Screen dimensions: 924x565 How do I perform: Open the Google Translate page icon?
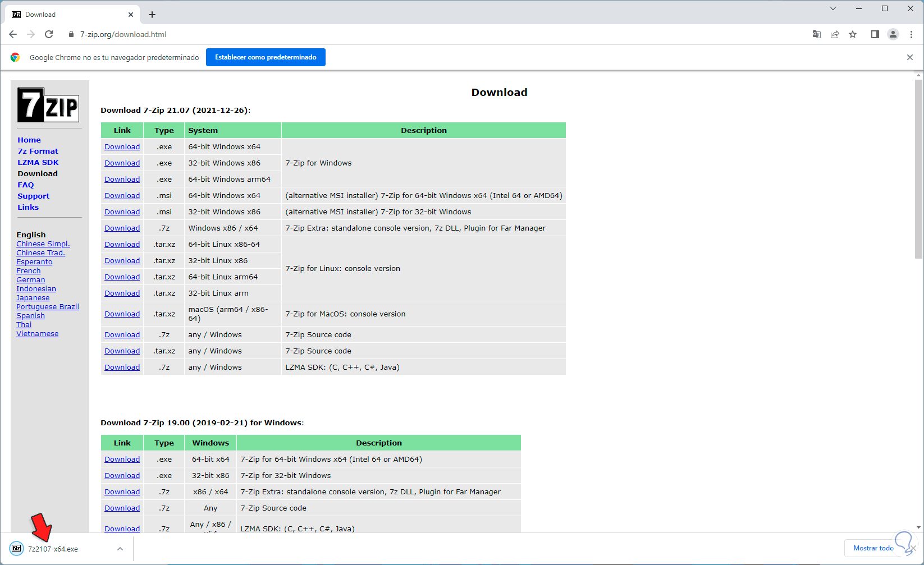817,34
